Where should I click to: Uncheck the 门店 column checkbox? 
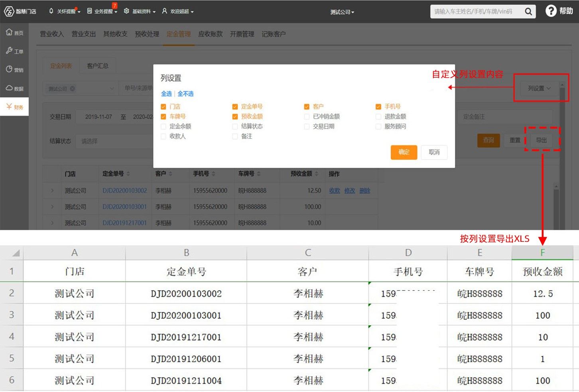(x=163, y=107)
